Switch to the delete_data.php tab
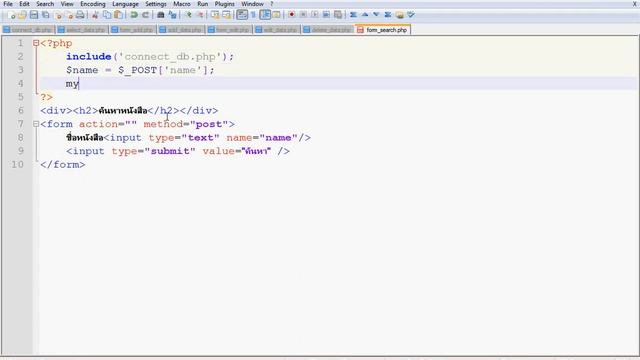The height and width of the screenshot is (360, 640). pyautogui.click(x=328, y=30)
